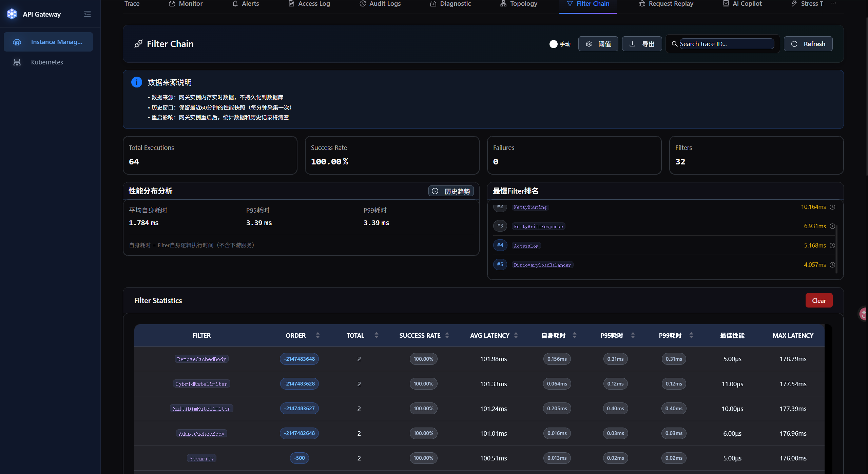
Task: Click the DiscoveryLoadBalancer tag in the ranking
Action: tap(542, 265)
